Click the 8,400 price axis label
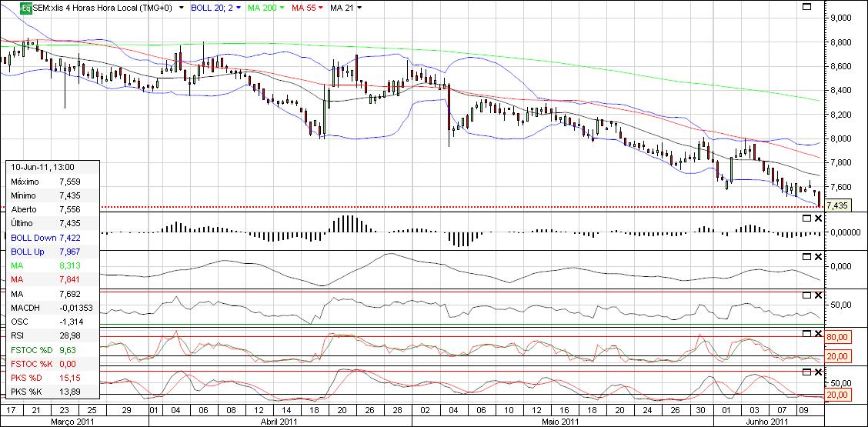Viewport: 868px width, 427px height. [840, 90]
